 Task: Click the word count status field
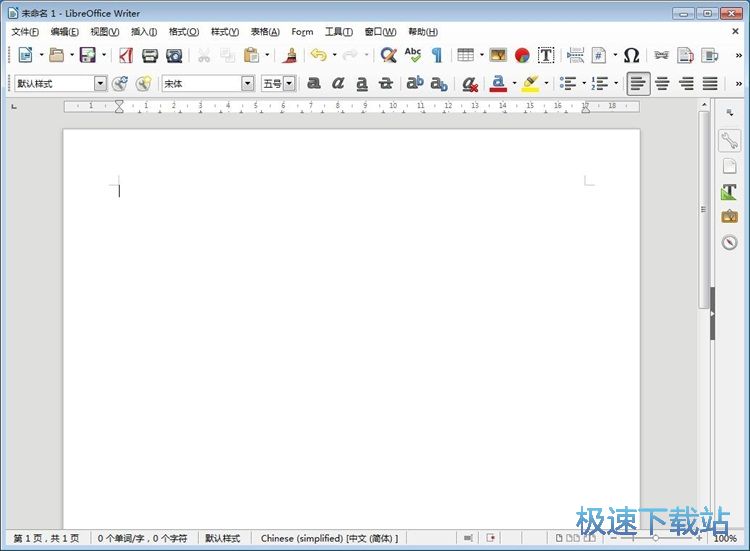tap(142, 538)
